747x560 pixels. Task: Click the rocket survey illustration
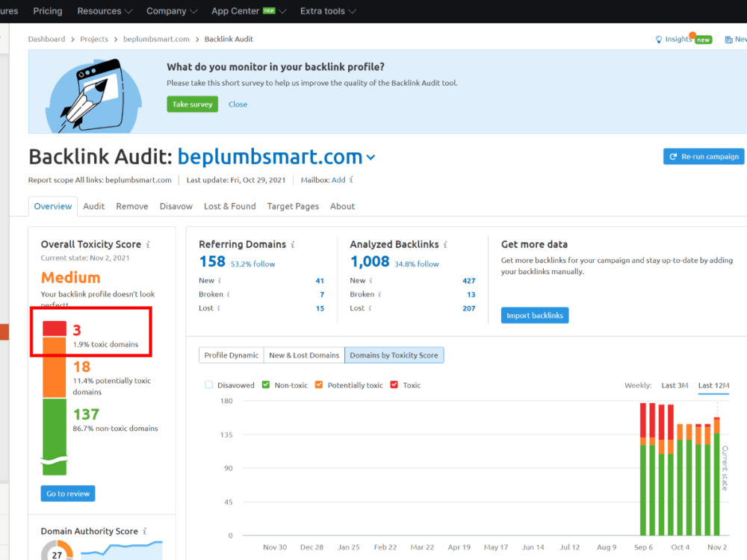[x=93, y=96]
